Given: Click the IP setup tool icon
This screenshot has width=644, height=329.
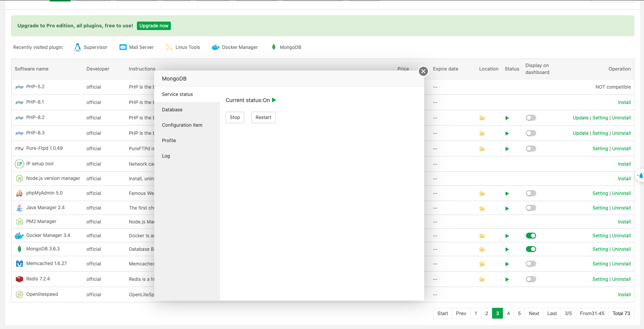Looking at the screenshot, I should point(19,164).
